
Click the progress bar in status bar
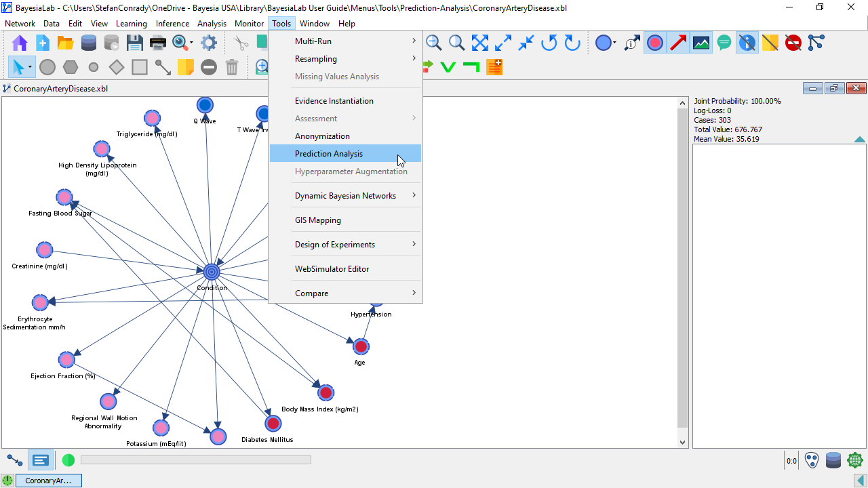(x=196, y=460)
